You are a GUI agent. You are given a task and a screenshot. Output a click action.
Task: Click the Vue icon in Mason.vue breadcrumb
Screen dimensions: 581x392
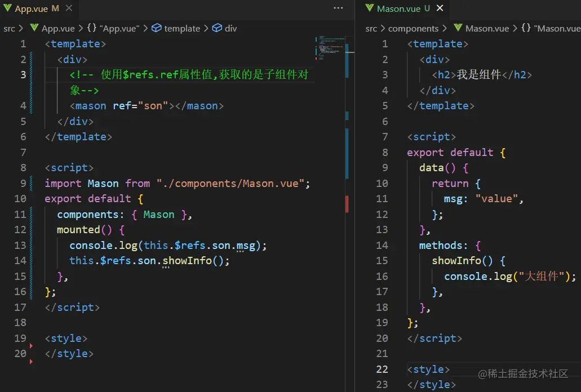(x=458, y=28)
